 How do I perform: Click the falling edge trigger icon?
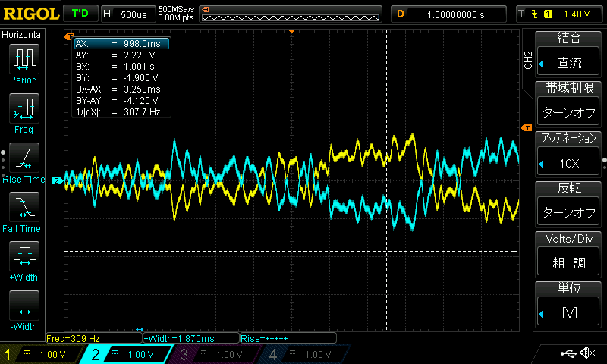pyautogui.click(x=534, y=14)
